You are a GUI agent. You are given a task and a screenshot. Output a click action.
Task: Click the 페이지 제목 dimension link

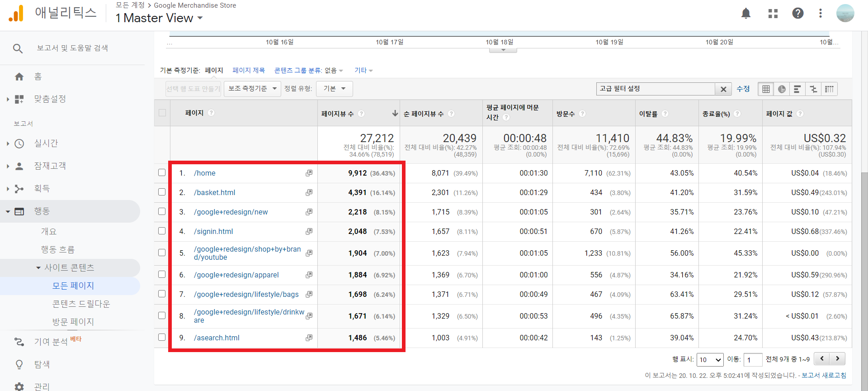[249, 71]
